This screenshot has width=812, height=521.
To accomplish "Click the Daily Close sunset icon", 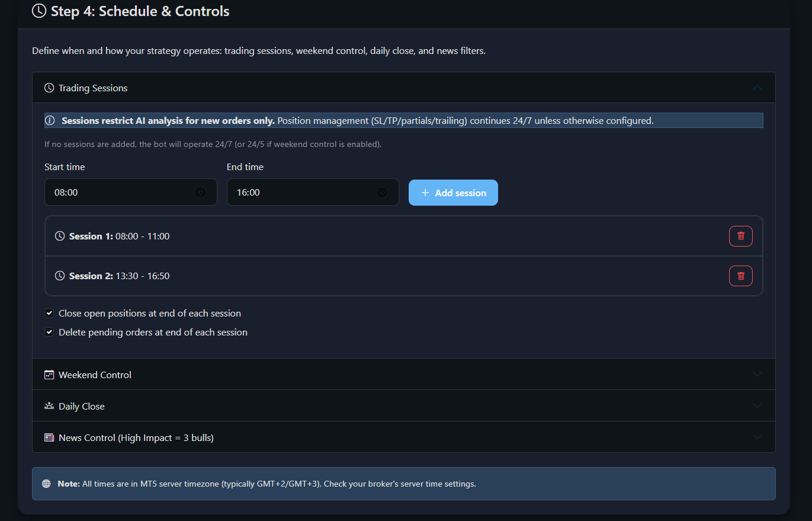I will pos(49,406).
